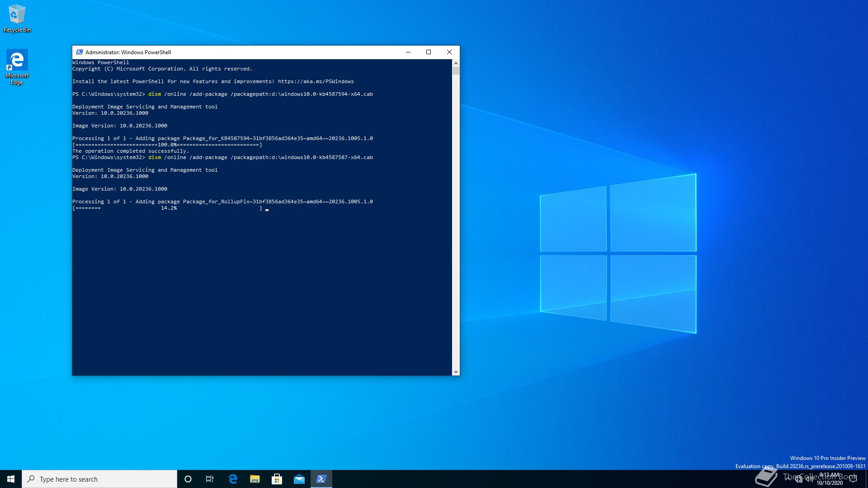Click the Copyright (C) Microsoft Corporation line
The height and width of the screenshot is (488, 868).
pos(162,69)
